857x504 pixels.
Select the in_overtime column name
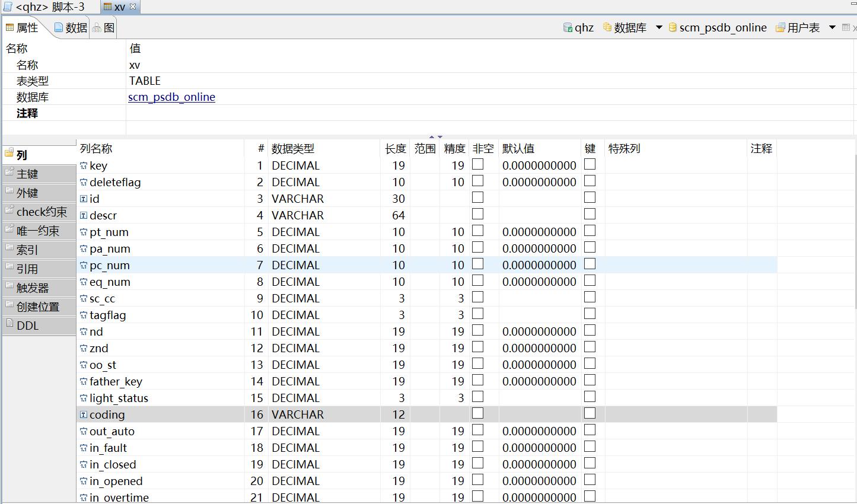pos(119,497)
